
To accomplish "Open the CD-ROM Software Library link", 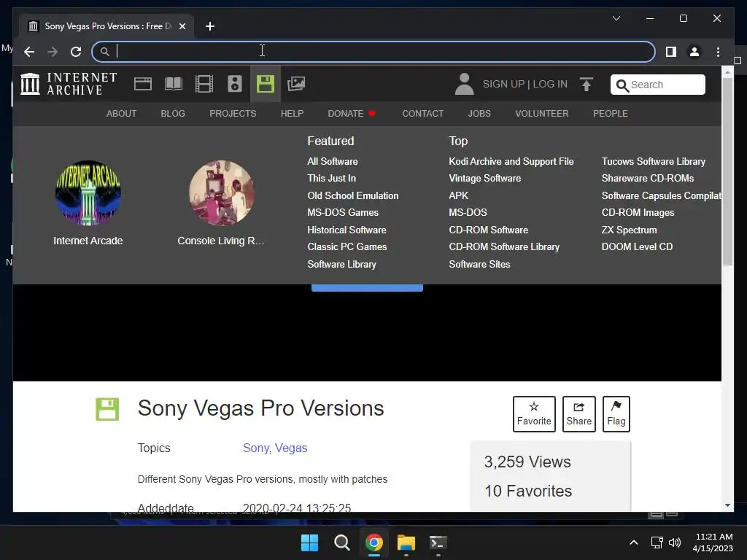I will (504, 246).
